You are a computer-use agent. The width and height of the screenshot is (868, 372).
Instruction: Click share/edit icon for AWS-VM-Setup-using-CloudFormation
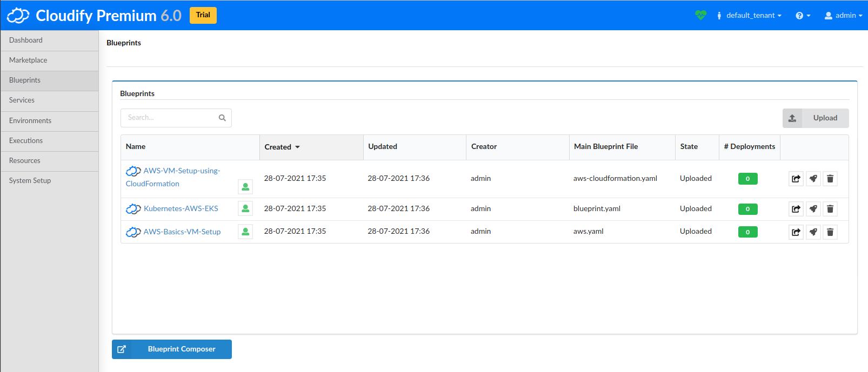pyautogui.click(x=796, y=179)
